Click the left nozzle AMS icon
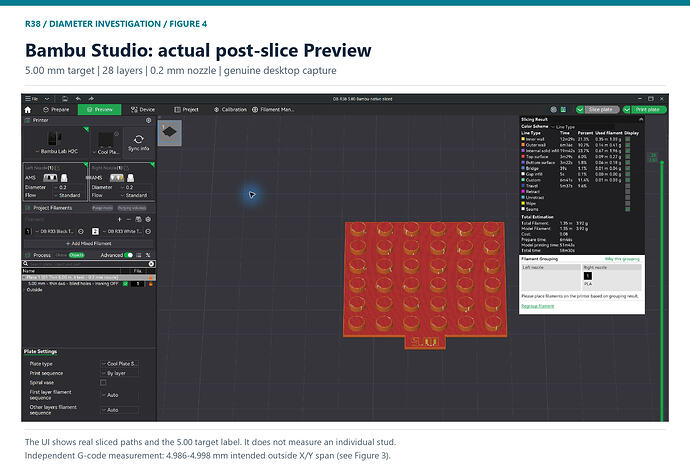Image resolution: width=690 pixels, height=475 pixels. pos(50,178)
